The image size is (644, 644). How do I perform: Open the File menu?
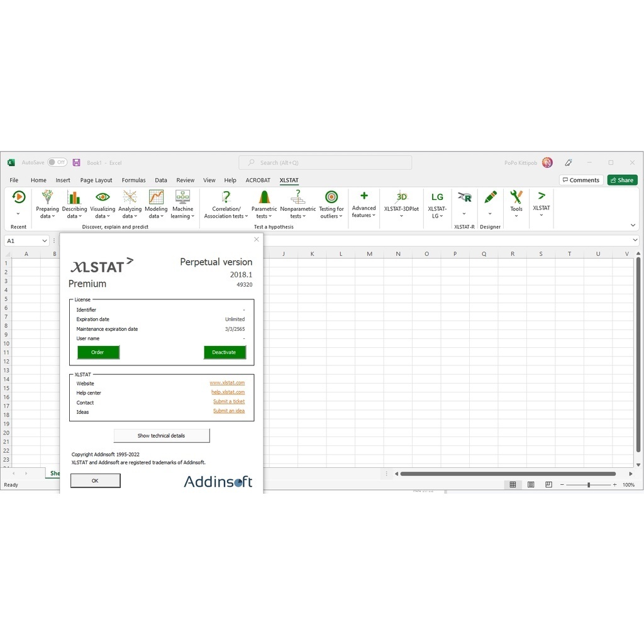(14, 180)
